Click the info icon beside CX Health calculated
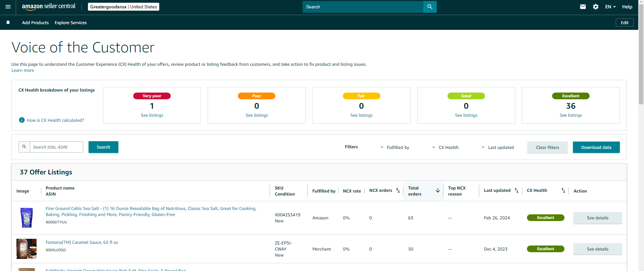Screen dimensions: 644x271 22,120
